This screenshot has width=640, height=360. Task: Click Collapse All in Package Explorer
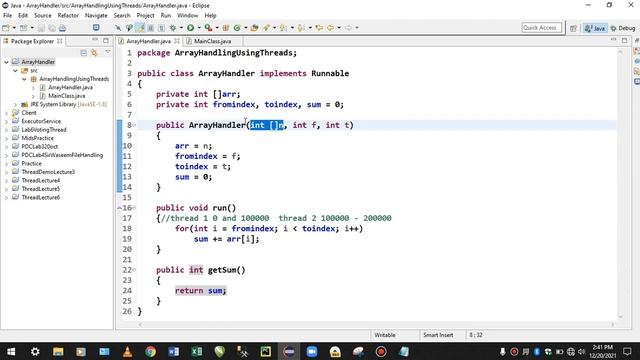84,53
